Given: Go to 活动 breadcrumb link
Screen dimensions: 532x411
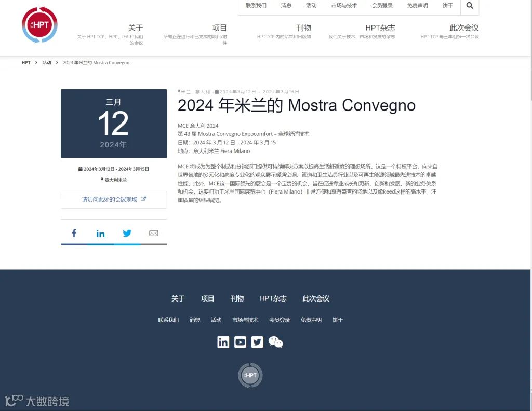Looking at the screenshot, I should pyautogui.click(x=46, y=63).
